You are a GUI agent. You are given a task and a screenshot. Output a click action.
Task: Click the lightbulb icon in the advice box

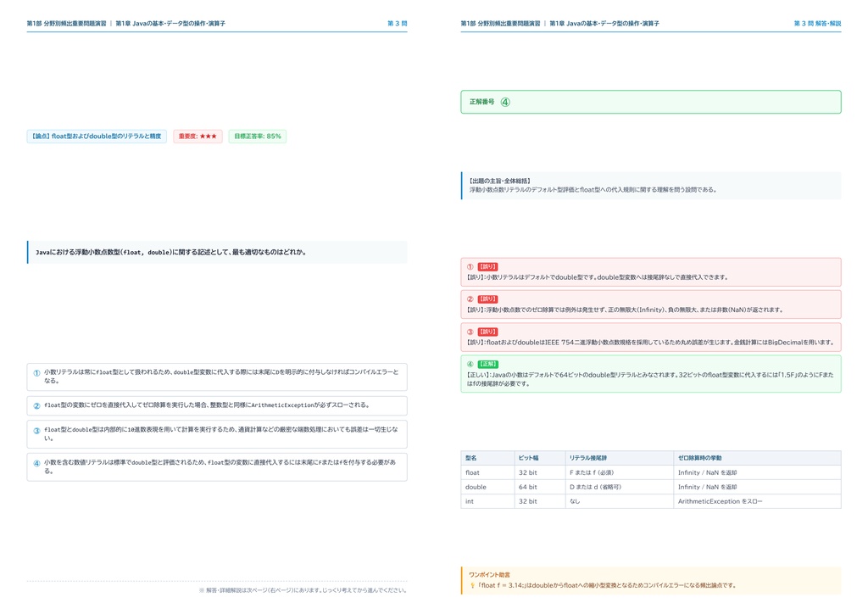(x=472, y=585)
